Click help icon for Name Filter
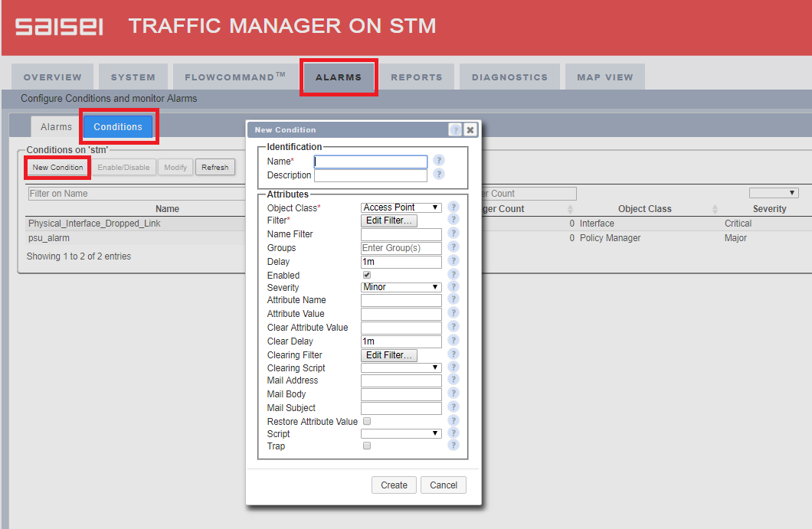This screenshot has height=529, width=812. pyautogui.click(x=453, y=233)
